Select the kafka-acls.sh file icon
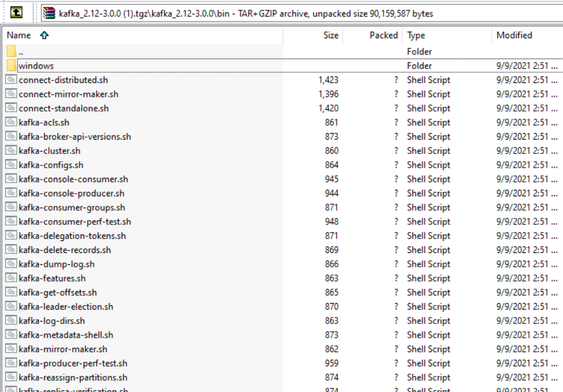 click(11, 122)
